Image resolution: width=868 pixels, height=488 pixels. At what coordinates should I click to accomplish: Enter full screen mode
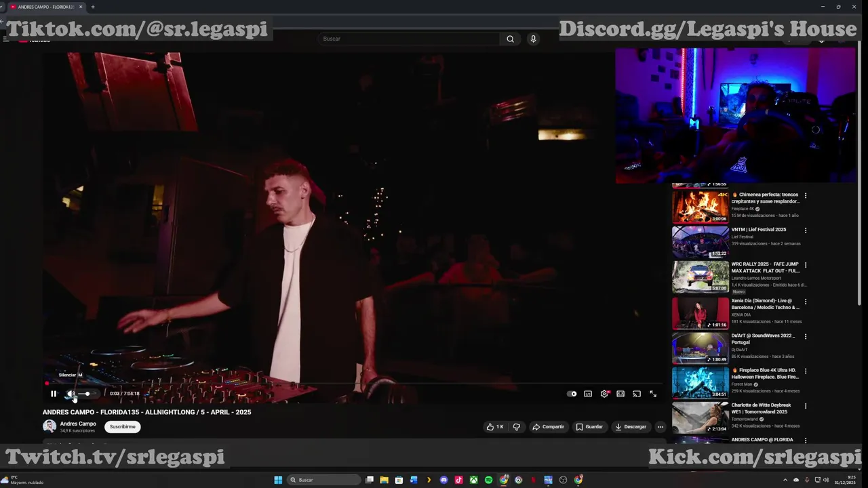(653, 394)
